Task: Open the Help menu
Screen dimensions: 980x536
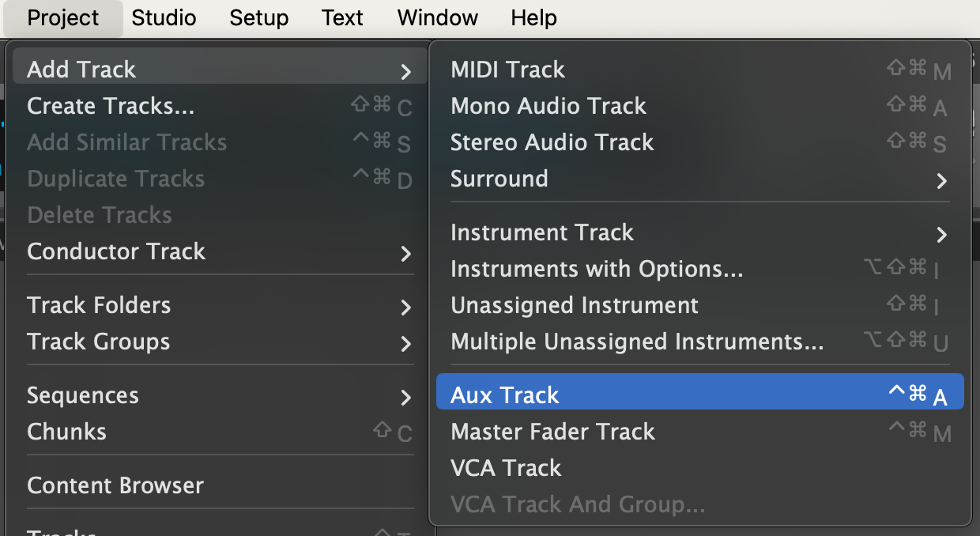Action: [x=533, y=17]
